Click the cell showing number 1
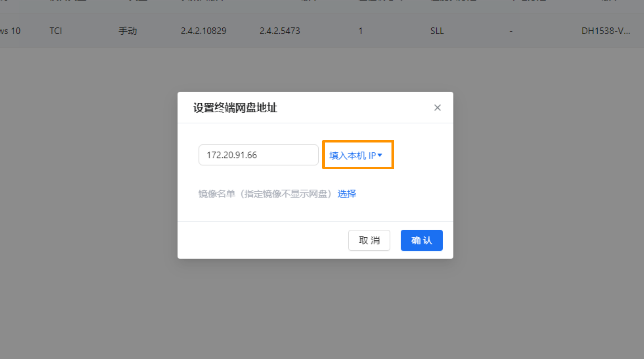 coord(361,31)
